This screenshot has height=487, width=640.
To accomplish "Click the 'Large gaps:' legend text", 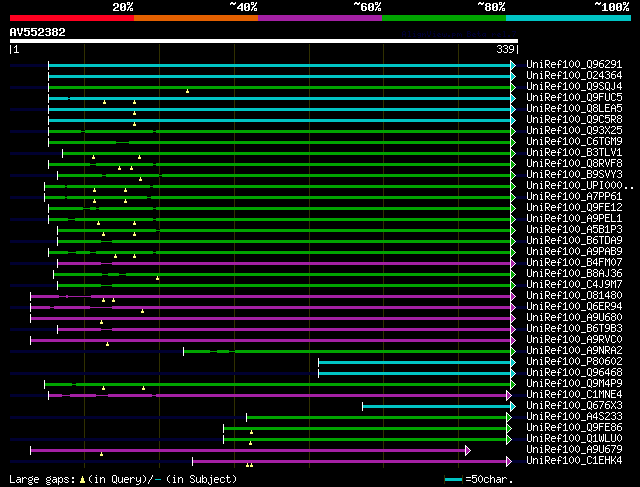I will tap(42, 479).
